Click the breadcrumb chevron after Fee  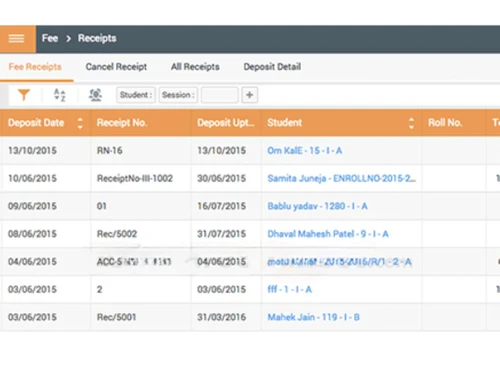68,39
